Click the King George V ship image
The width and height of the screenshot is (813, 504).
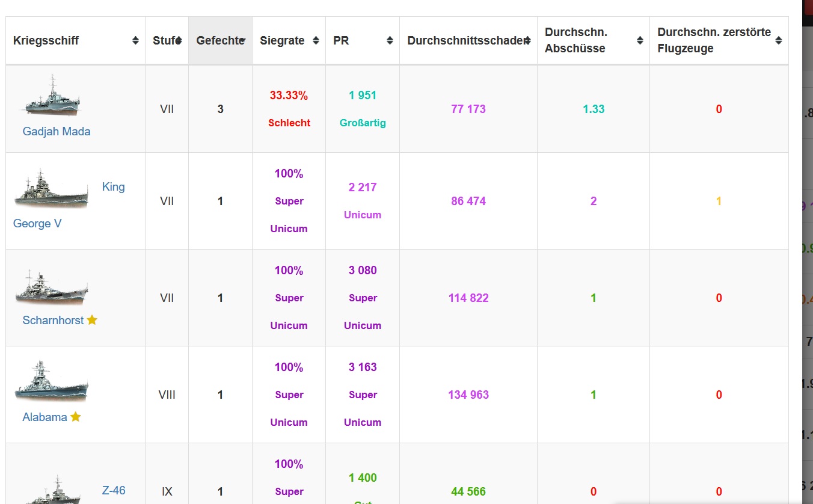pos(51,188)
